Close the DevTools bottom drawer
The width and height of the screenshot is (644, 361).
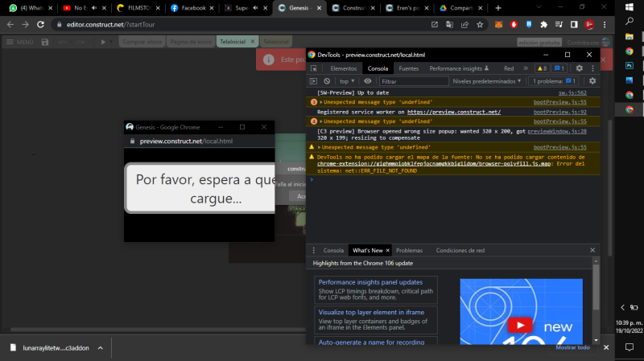[592, 250]
